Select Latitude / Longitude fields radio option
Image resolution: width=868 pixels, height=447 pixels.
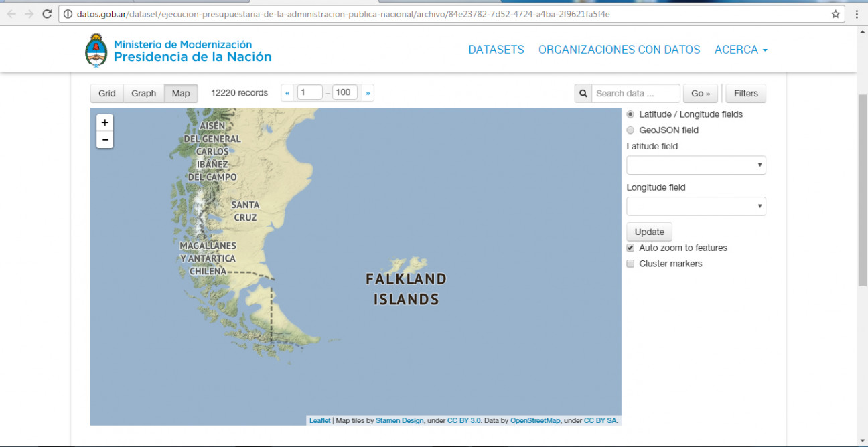630,114
